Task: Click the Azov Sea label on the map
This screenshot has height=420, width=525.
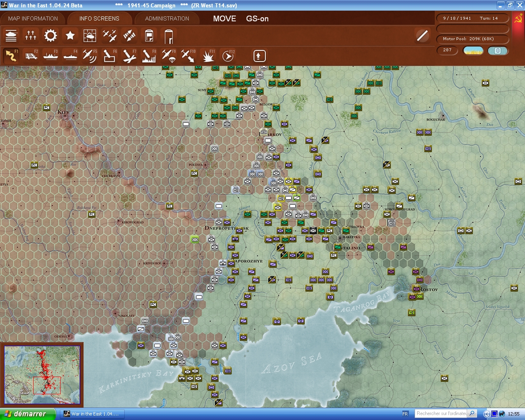Action: 292,363
